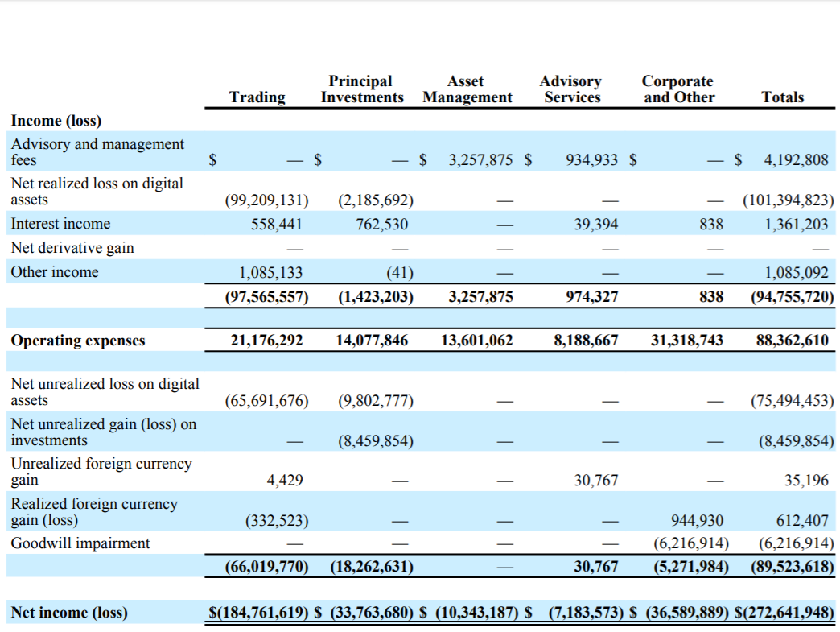Click the value 944,930
This screenshot has height=632, width=840.
(x=697, y=521)
